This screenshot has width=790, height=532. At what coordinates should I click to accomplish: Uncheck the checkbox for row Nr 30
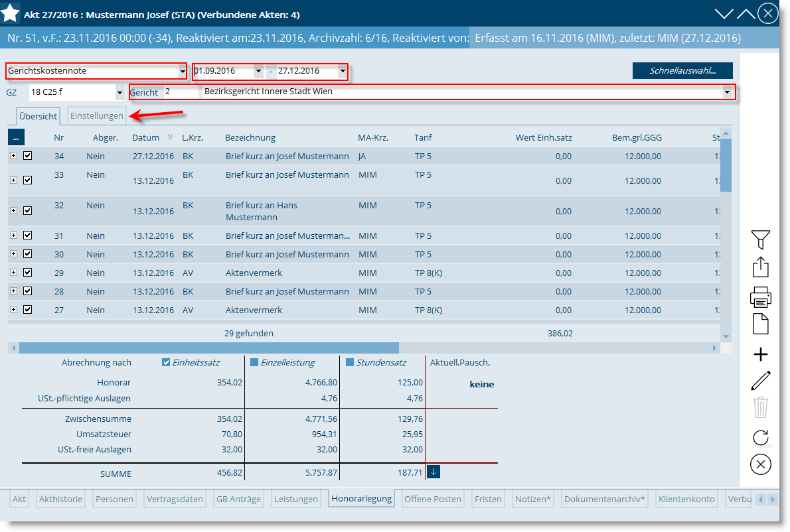(x=28, y=253)
